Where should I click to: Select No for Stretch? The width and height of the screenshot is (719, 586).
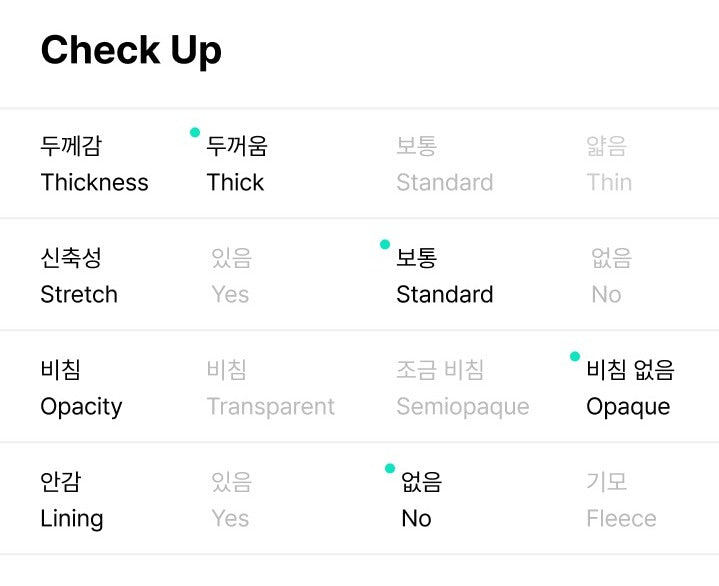(609, 277)
